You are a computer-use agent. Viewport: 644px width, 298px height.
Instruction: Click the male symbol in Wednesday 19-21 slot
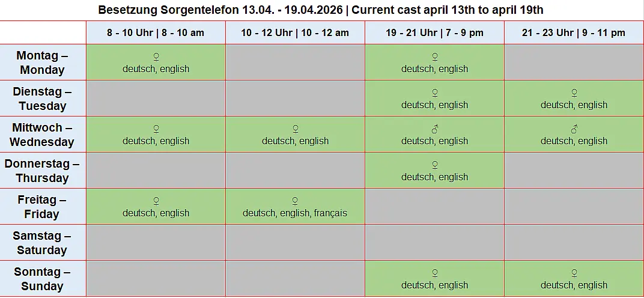point(435,129)
